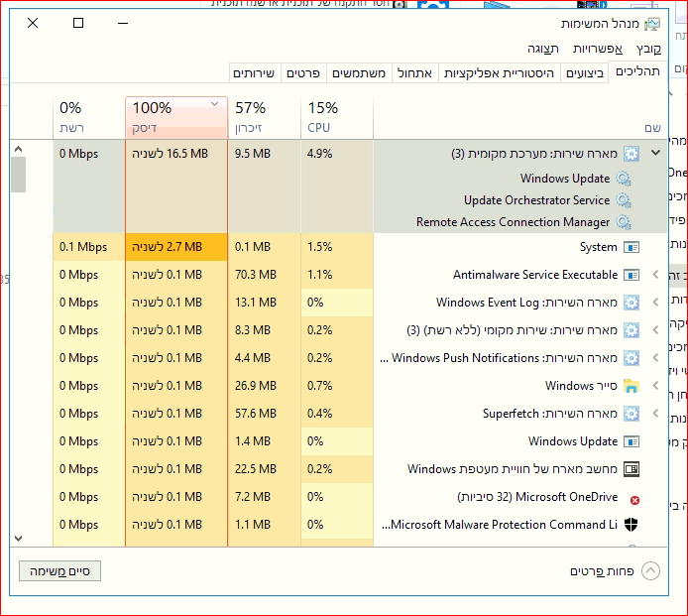The height and width of the screenshot is (616, 688).
Task: Select the 'Update Orchestrator Service' entry
Action: coord(536,200)
